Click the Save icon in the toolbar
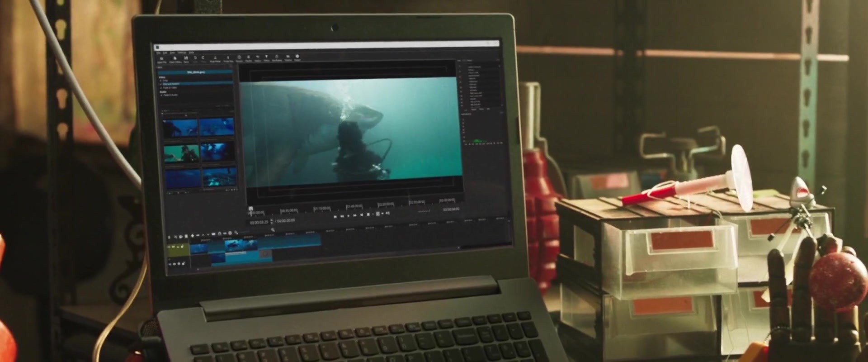Screen dimensions: 868x362 [x=186, y=59]
